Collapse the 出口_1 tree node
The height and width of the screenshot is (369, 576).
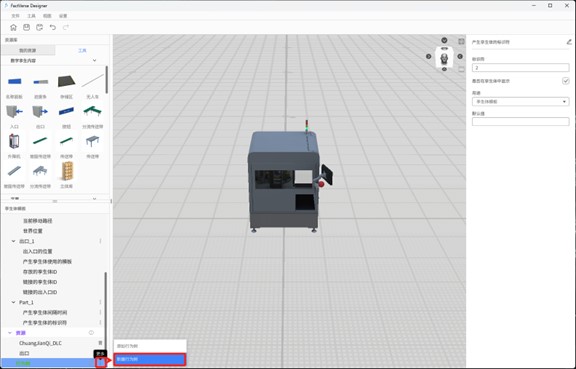(14, 241)
